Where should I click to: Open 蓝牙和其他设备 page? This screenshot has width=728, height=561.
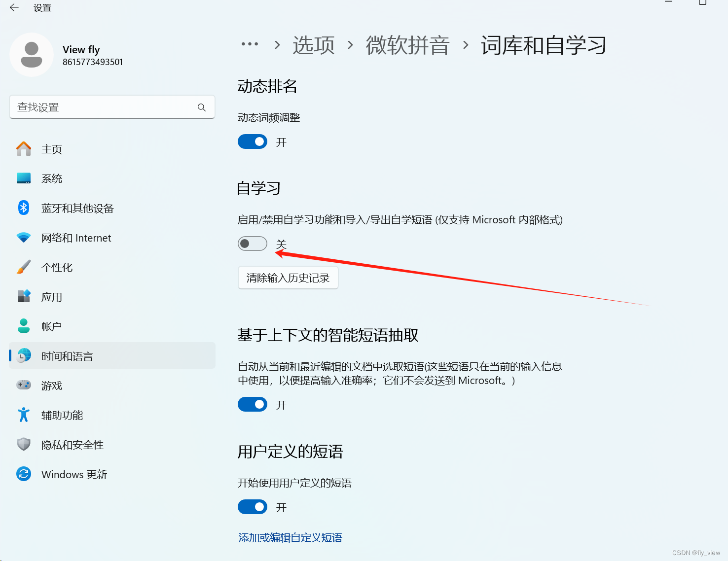[112, 208]
